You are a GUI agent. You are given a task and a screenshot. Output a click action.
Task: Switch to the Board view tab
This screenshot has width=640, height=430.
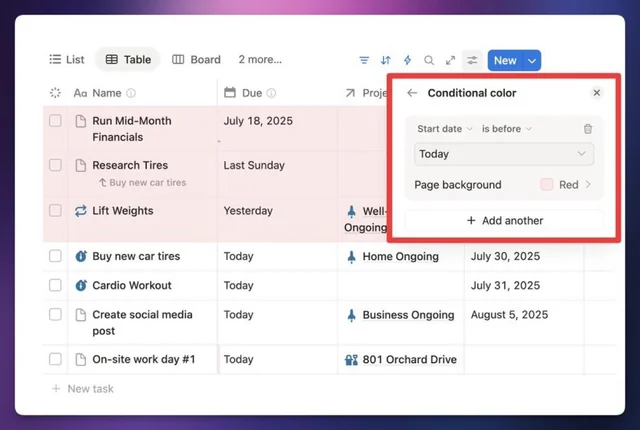point(196,60)
